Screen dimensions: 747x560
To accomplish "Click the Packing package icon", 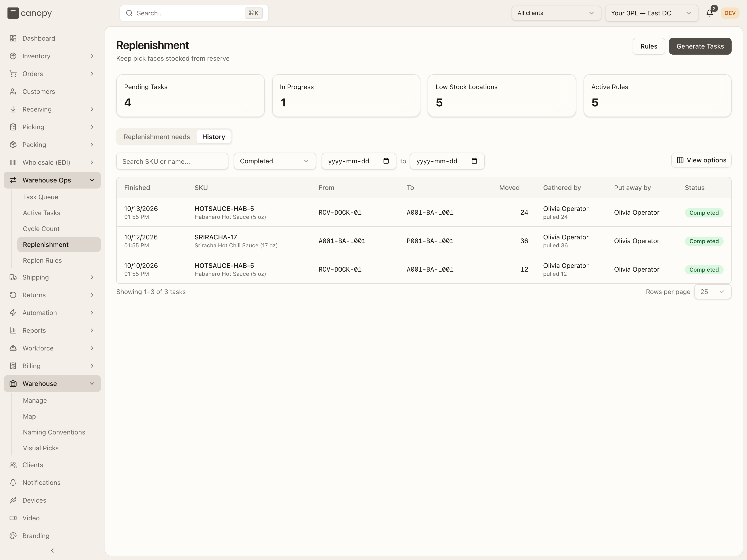I will [x=13, y=145].
